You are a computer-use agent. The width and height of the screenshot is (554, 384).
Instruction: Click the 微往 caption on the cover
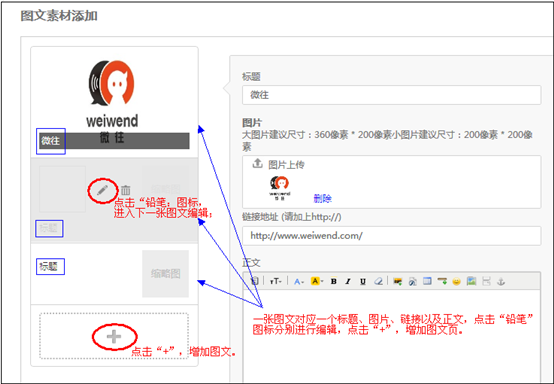(51, 141)
